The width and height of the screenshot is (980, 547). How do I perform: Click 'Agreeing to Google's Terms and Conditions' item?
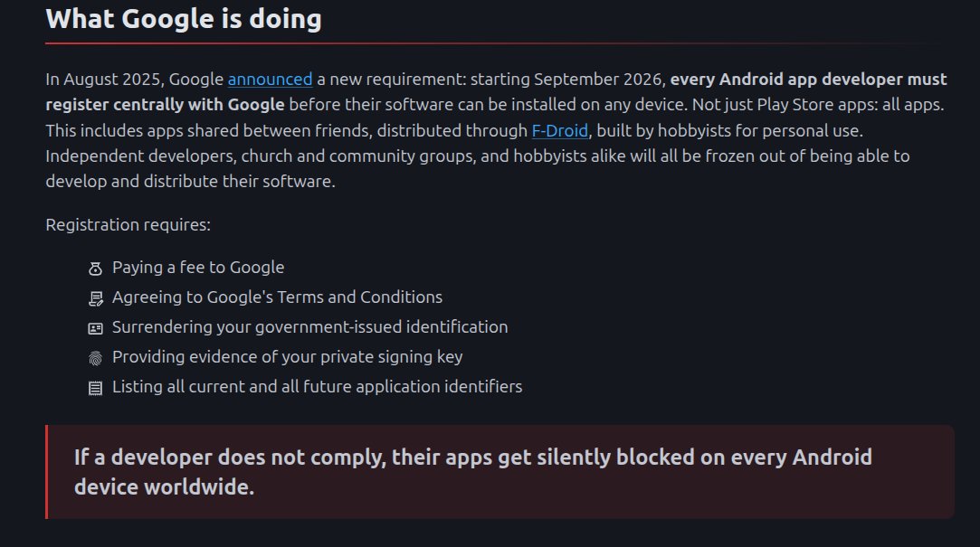(x=277, y=297)
